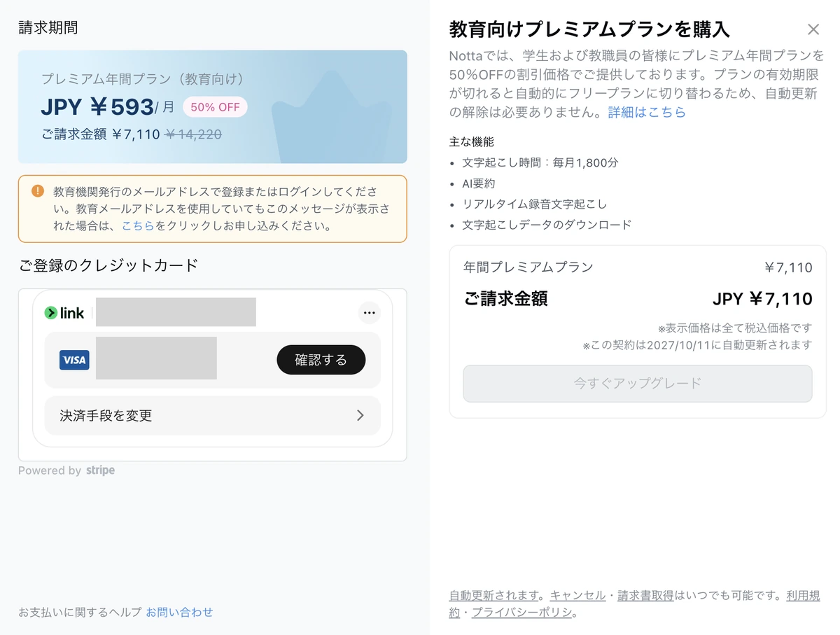
Task: Click 文字起こし時間：毎月1,800分 feature item
Action: point(540,162)
